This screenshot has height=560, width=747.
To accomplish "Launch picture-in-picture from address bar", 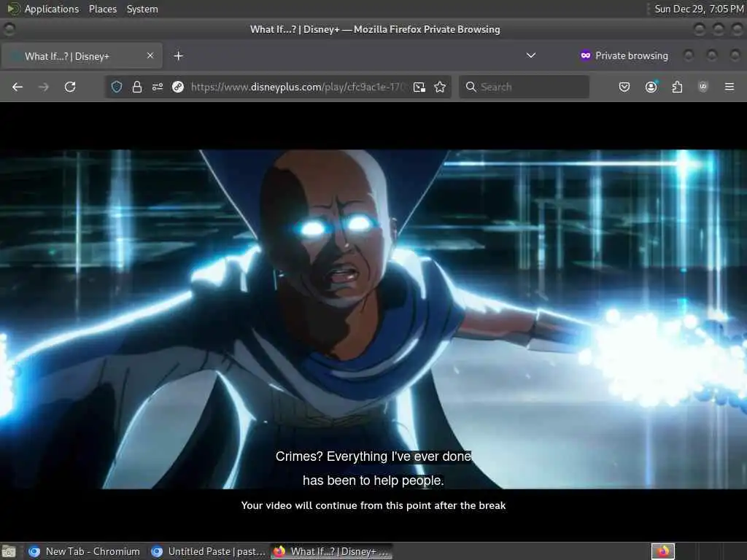I will coord(419,87).
